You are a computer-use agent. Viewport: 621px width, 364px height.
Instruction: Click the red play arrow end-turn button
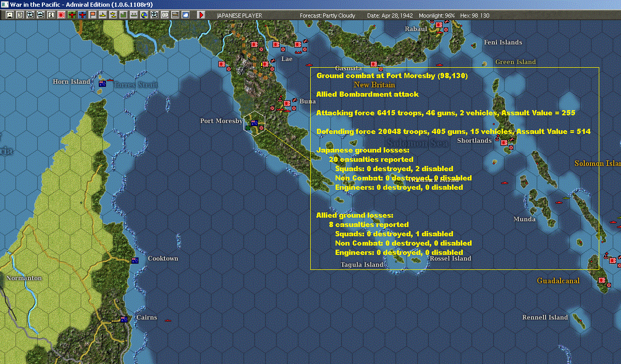201,15
